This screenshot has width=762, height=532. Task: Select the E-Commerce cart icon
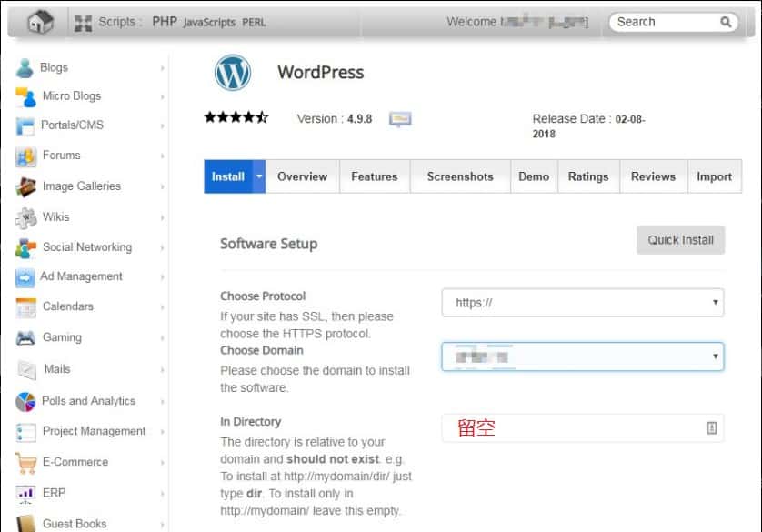click(x=25, y=463)
